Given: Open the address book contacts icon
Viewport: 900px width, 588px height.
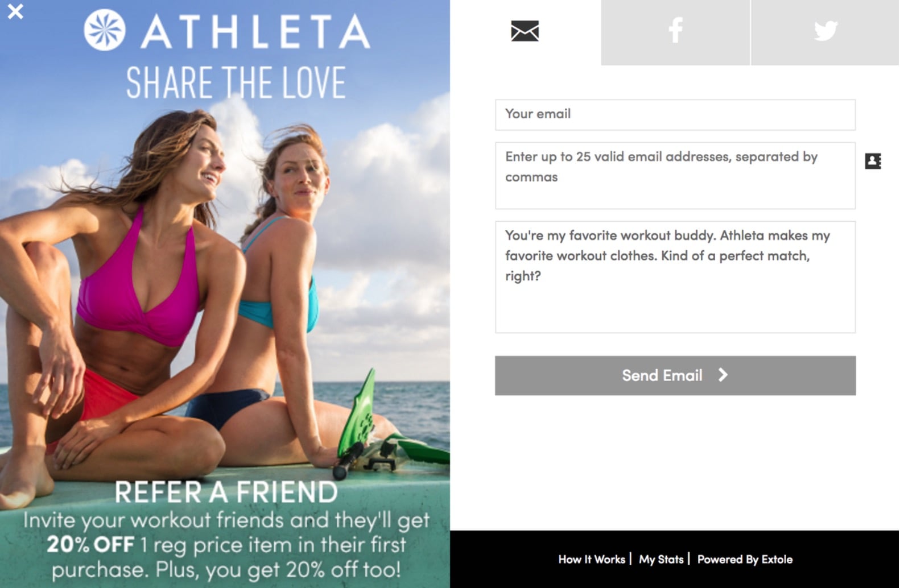Looking at the screenshot, I should pos(873,161).
